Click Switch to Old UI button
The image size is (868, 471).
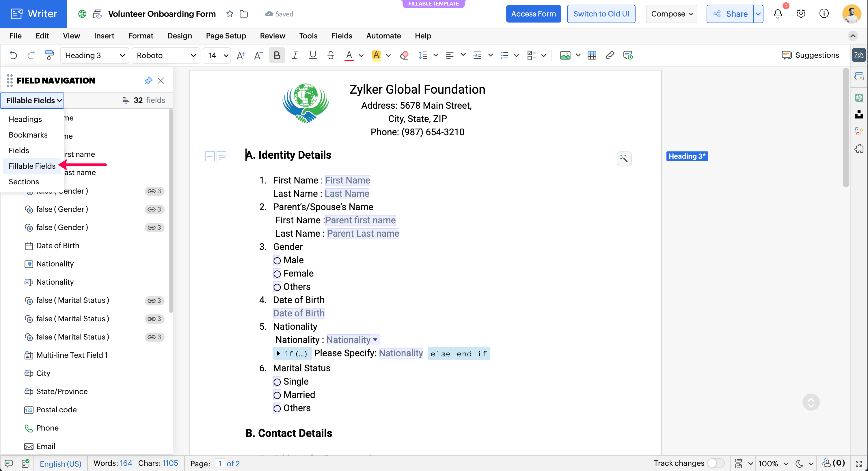click(601, 14)
